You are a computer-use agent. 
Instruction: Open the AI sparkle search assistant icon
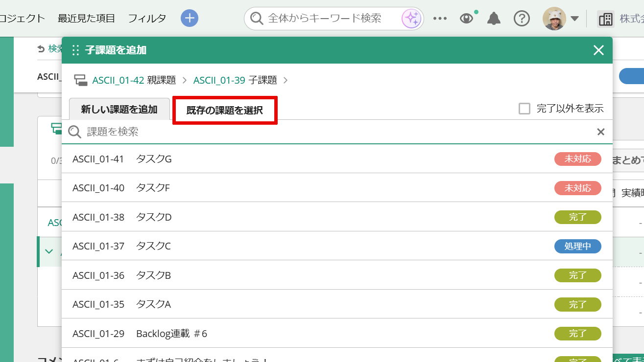click(411, 19)
